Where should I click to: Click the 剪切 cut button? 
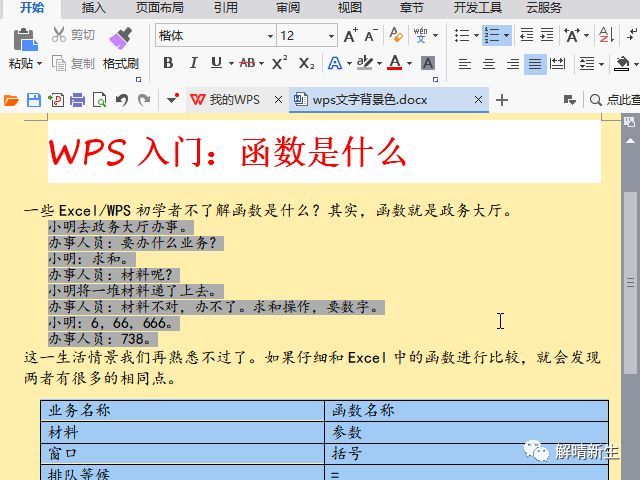[x=73, y=35]
